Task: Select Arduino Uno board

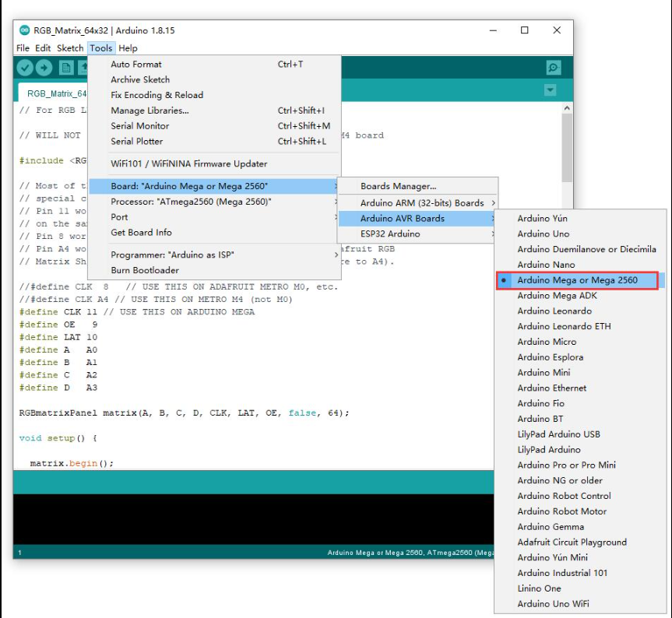Action: pyautogui.click(x=580, y=234)
